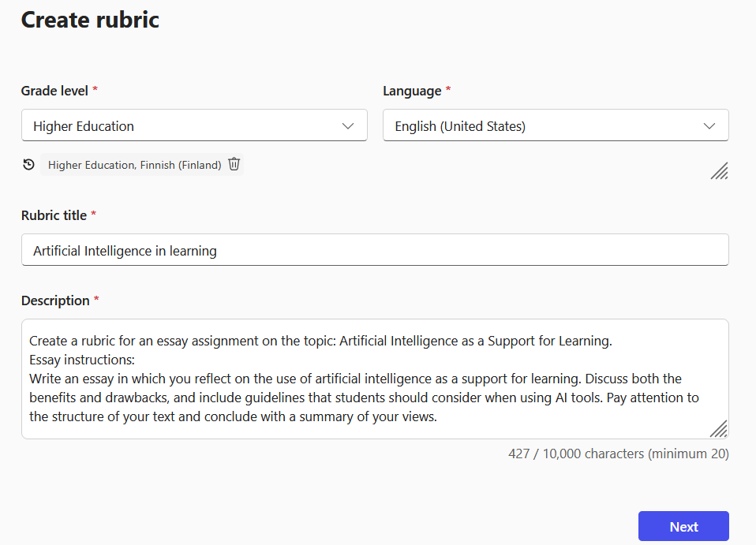Click the English (United States) language field
This screenshot has width=756, height=545.
point(556,125)
